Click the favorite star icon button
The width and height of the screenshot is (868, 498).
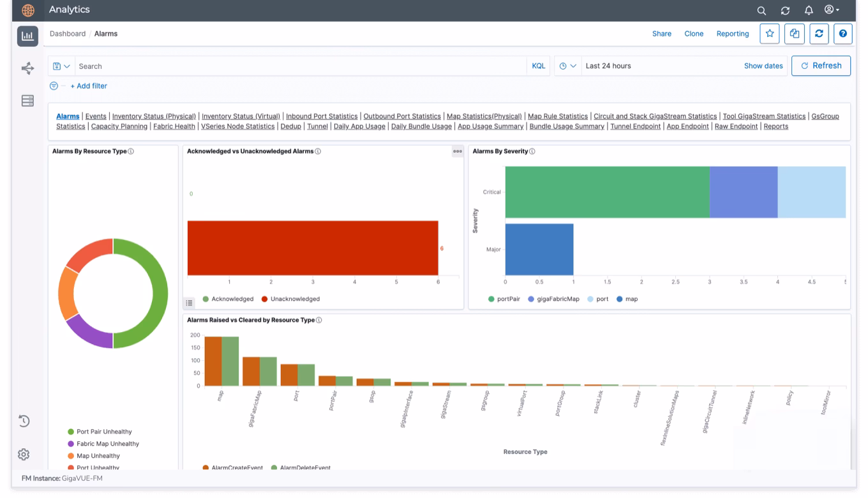770,34
